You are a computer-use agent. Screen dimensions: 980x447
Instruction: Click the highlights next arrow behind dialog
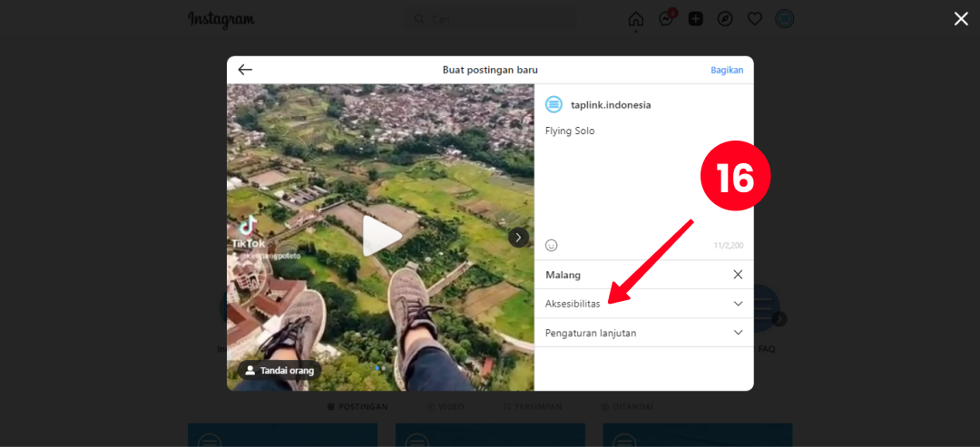tap(779, 319)
